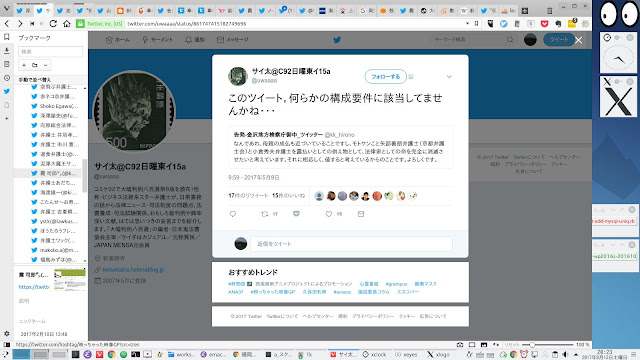Open keisaisaito.hatenablog.jp profile link
Image resolution: width=640 pixels, height=360 pixels.
pos(133,269)
